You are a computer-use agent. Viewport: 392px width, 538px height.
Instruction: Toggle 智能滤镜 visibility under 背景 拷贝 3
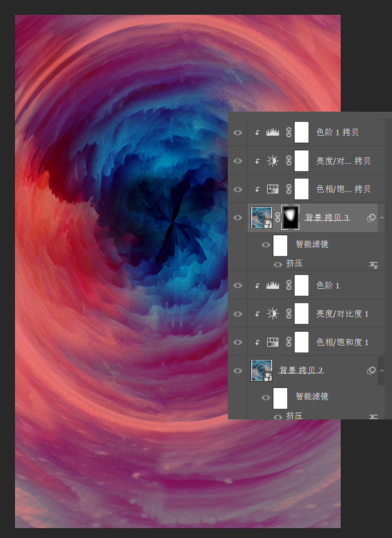[x=266, y=245]
